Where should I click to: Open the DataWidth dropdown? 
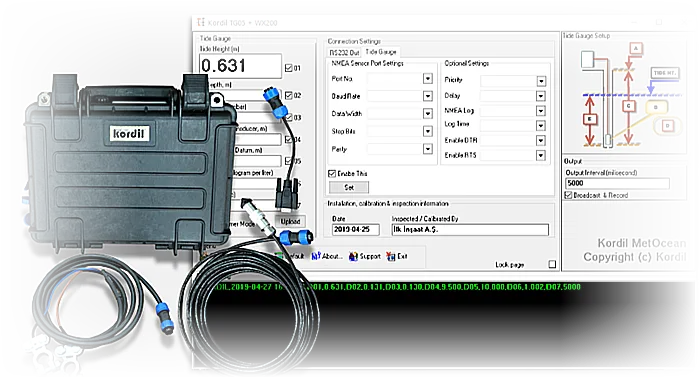point(428,113)
